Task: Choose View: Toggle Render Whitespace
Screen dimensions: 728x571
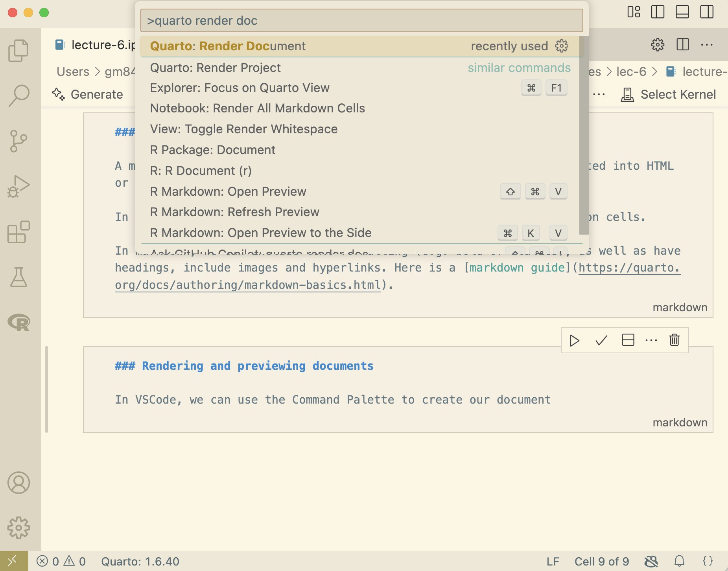Action: point(359,129)
